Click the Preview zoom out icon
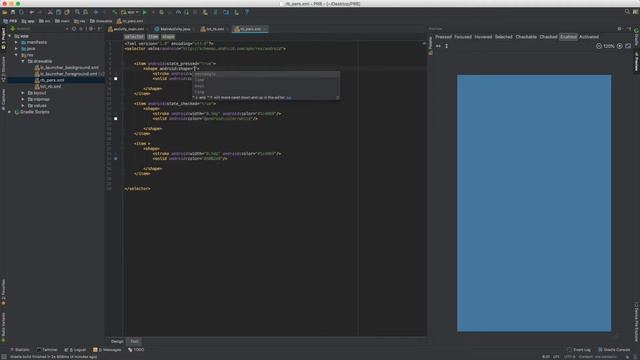This screenshot has height=360, width=640. [x=599, y=46]
